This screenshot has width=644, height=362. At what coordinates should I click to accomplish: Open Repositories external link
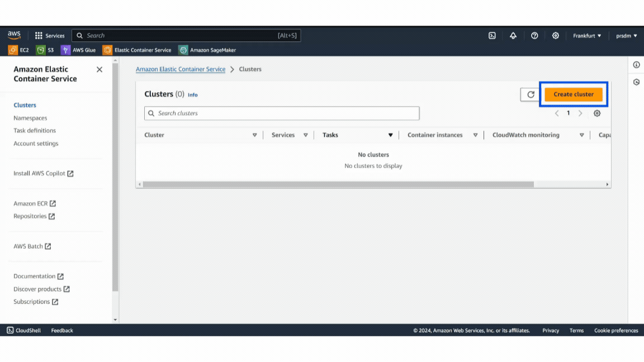(x=34, y=216)
